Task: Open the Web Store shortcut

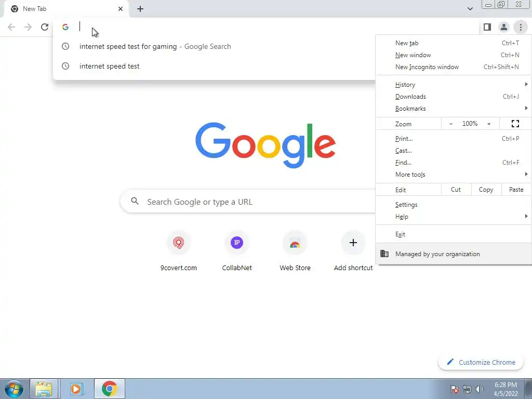Action: tap(295, 251)
